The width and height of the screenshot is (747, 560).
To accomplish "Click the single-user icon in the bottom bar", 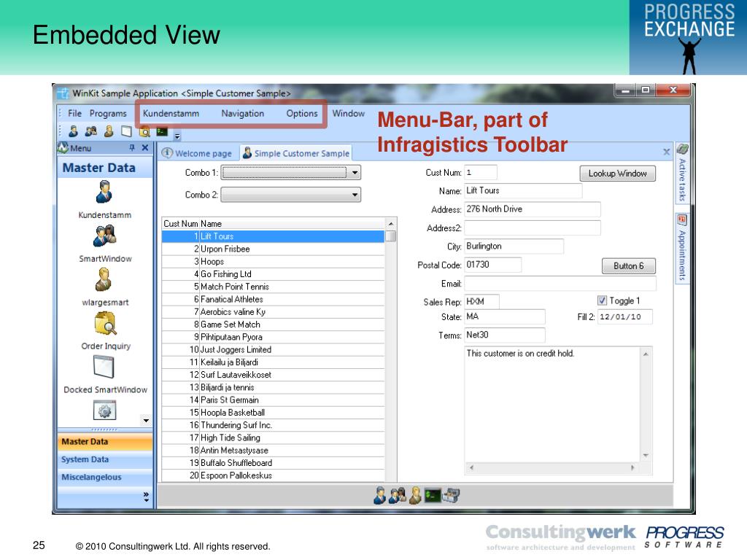I will [379, 496].
